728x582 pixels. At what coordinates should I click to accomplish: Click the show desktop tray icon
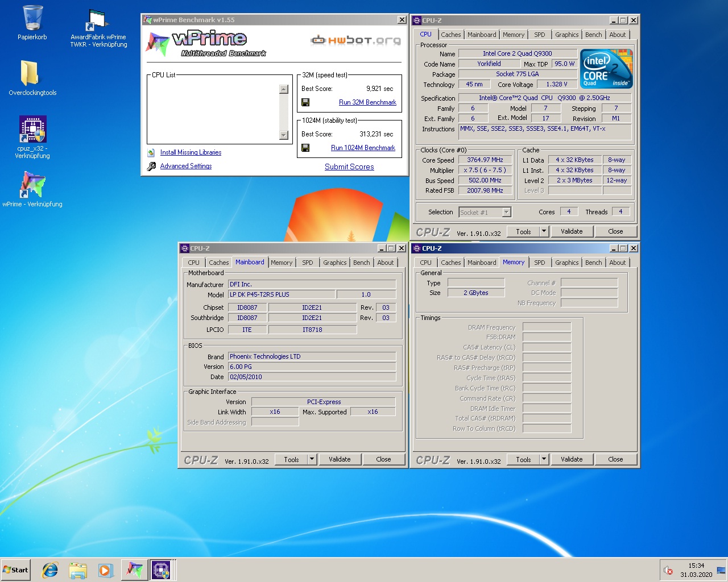721,570
